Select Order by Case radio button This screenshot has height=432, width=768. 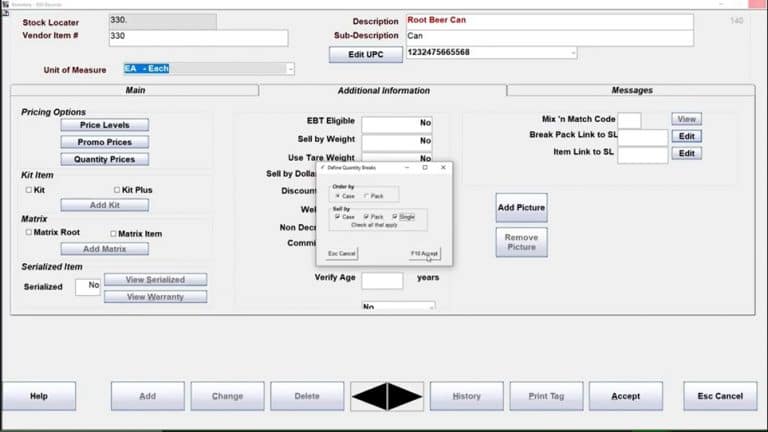pos(338,196)
